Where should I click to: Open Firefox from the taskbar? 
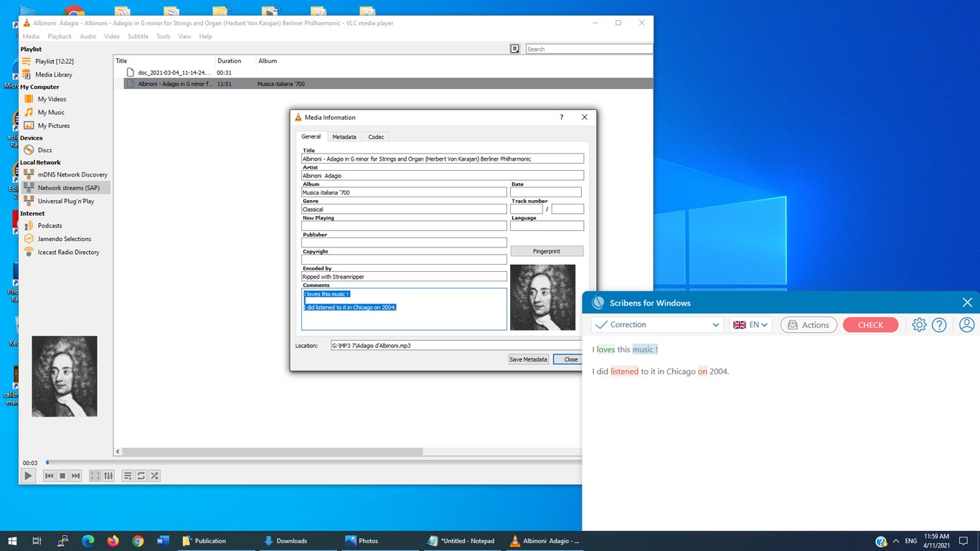[113, 541]
